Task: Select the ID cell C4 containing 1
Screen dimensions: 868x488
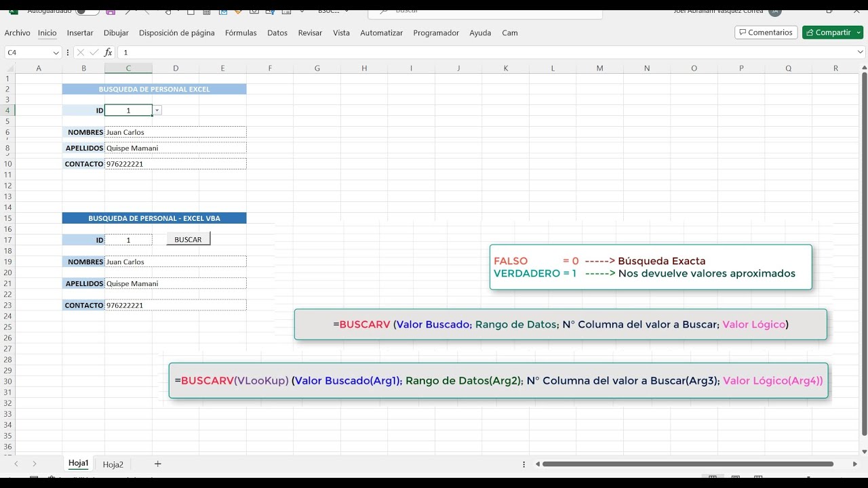Action: click(128, 110)
